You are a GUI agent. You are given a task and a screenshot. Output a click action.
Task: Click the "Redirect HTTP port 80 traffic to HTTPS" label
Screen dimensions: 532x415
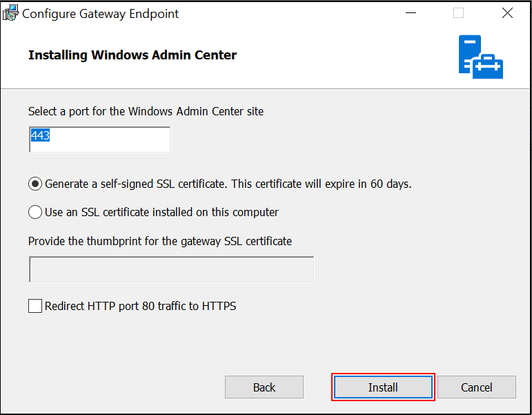click(141, 306)
